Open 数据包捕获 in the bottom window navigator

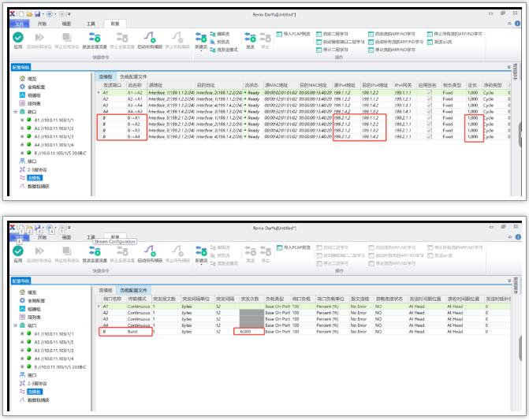pyautogui.click(x=38, y=400)
